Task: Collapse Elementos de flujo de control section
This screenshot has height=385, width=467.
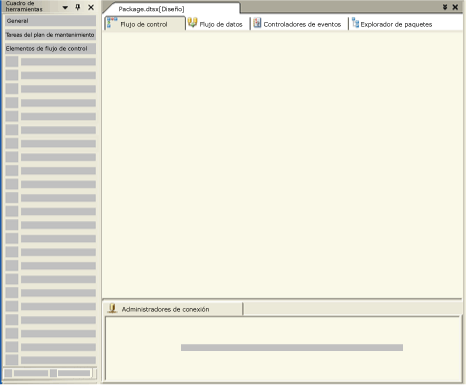Action: 50,49
